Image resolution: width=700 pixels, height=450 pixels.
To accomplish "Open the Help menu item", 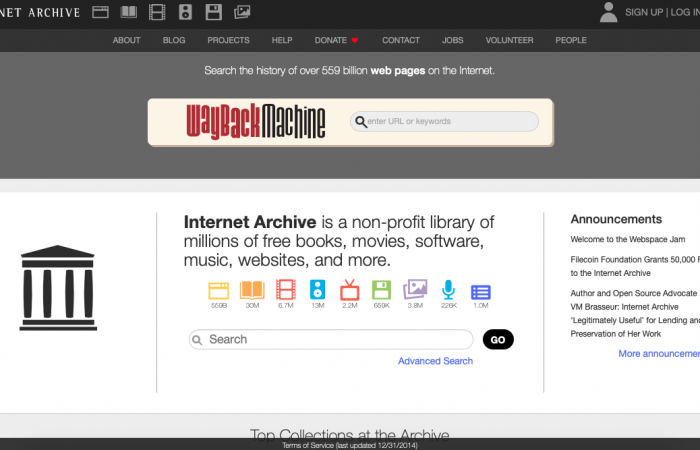I will pyautogui.click(x=282, y=40).
